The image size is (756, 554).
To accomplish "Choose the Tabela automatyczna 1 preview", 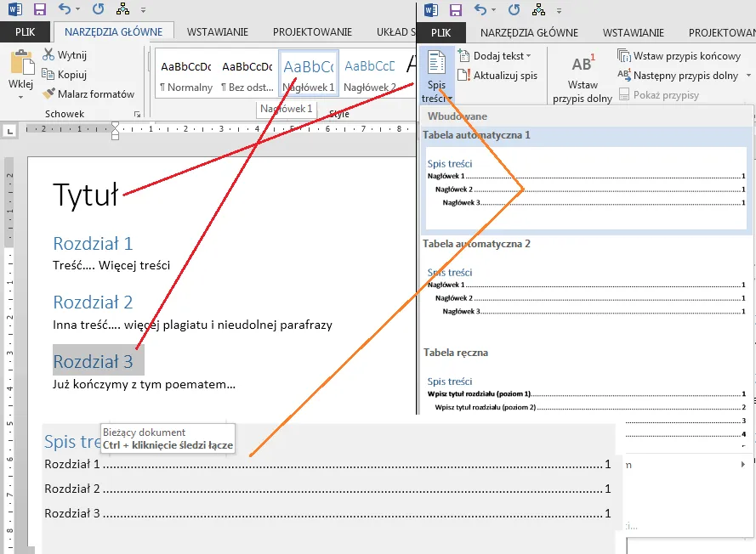I will 586,187.
